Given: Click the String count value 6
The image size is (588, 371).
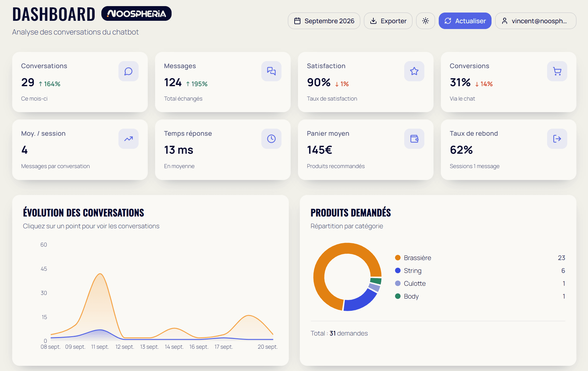Looking at the screenshot, I should (563, 270).
